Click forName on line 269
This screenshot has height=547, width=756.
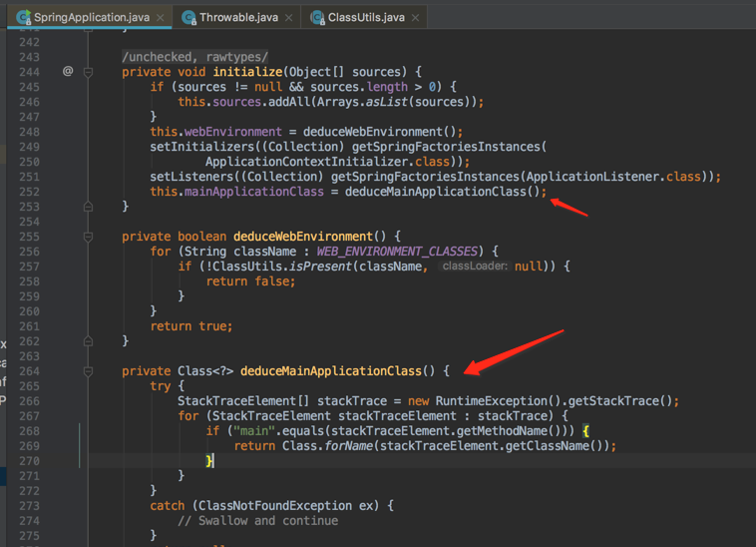tap(348, 446)
